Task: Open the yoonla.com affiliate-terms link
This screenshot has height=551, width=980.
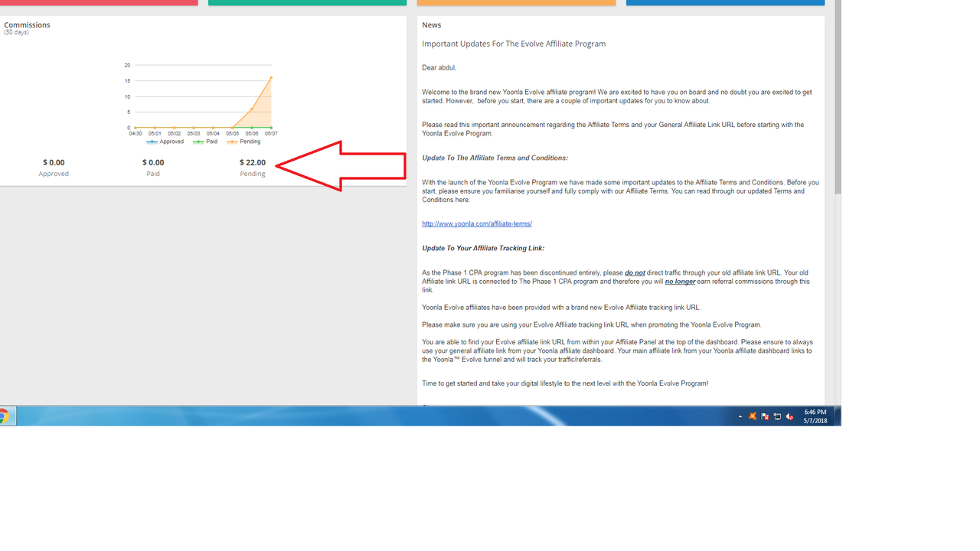Action: click(x=477, y=223)
